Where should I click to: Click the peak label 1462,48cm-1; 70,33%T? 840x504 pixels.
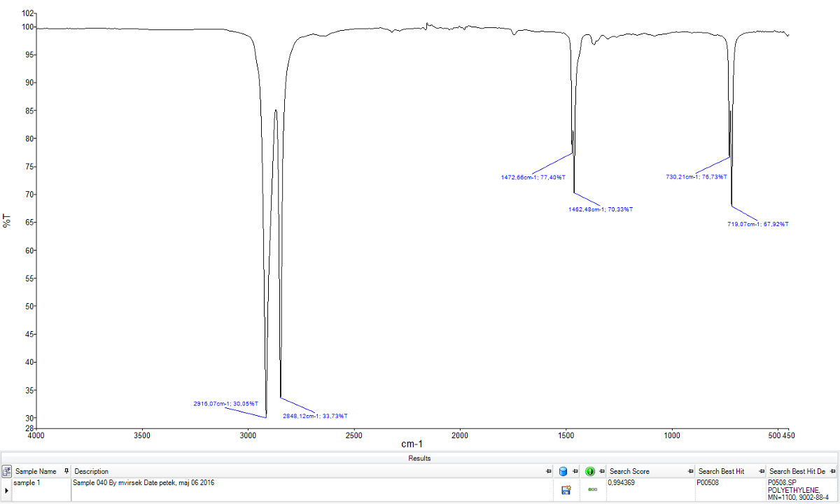(601, 209)
